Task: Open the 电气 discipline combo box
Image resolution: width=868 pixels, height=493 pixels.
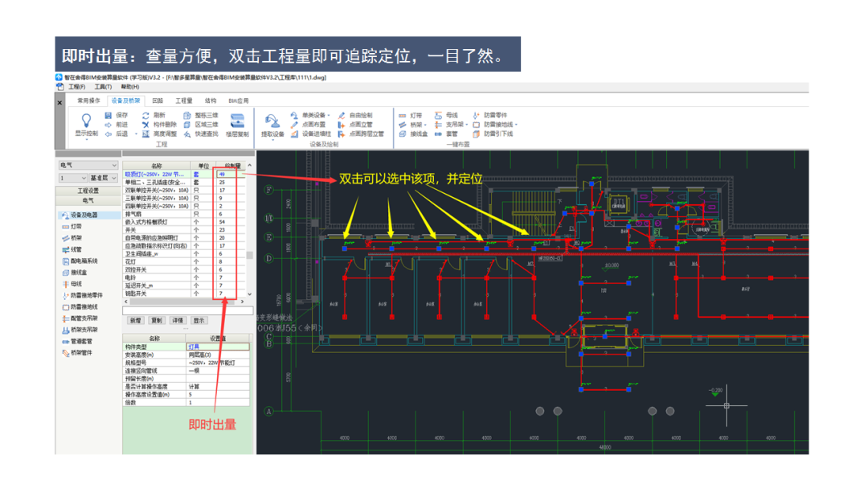Action: pos(88,165)
